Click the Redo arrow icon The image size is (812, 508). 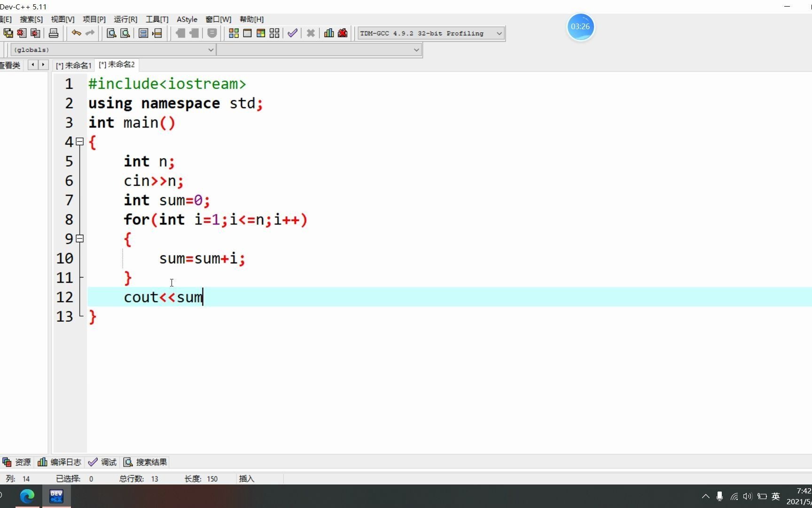click(x=90, y=33)
